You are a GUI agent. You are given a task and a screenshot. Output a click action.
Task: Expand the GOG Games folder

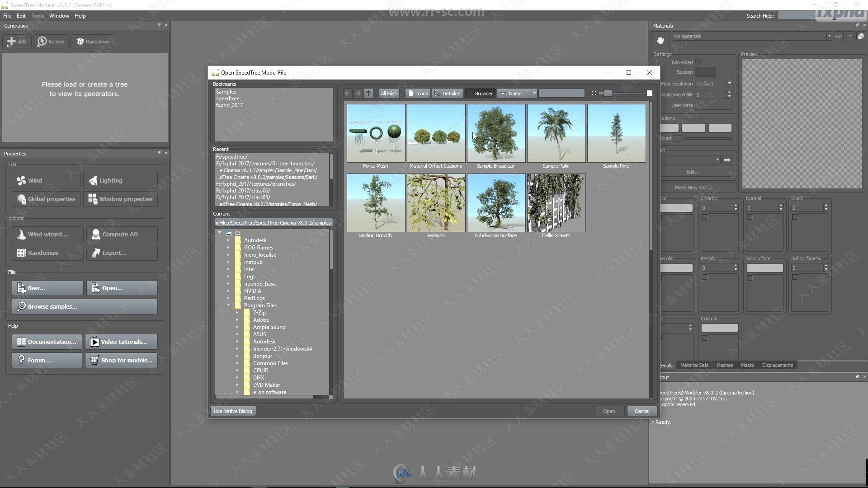tap(228, 248)
